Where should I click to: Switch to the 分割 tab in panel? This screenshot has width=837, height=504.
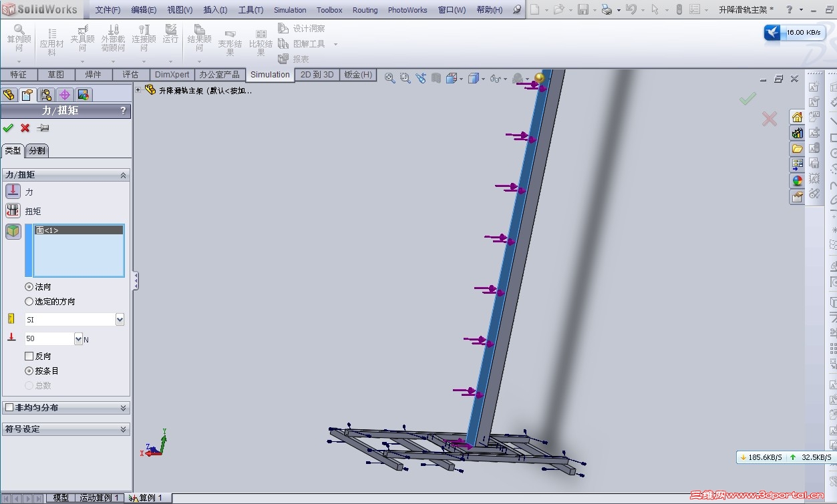37,151
